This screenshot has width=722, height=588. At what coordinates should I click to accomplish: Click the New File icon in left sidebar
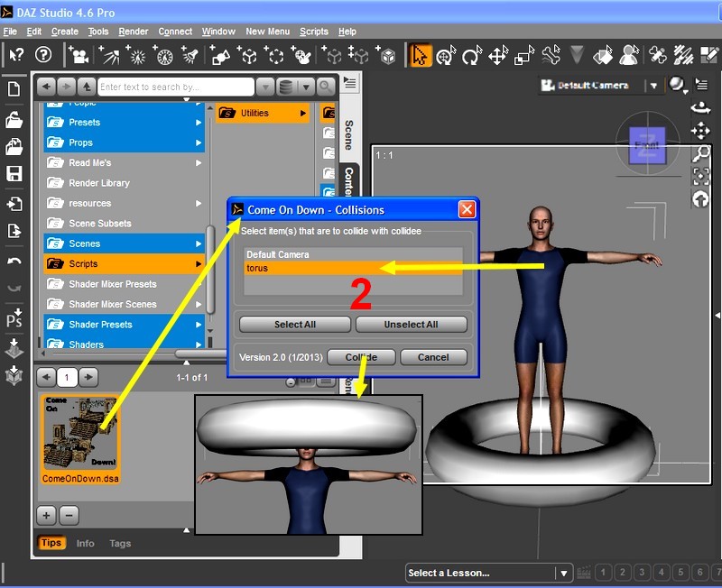coord(14,88)
